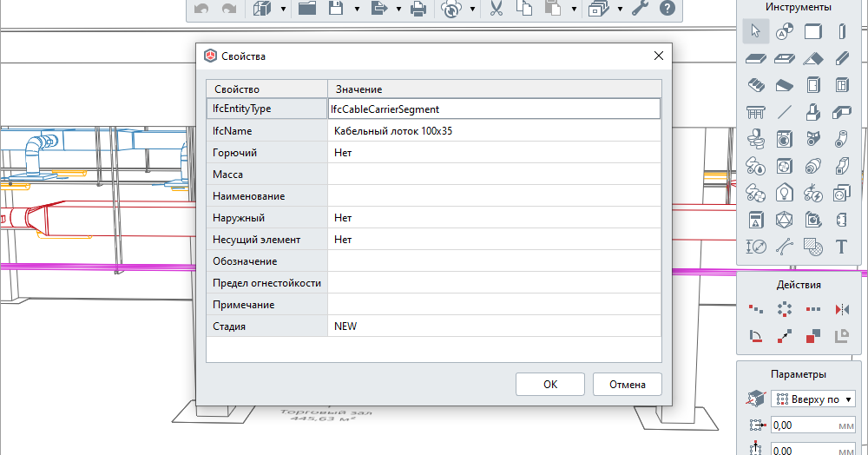
Task: Select the Roof tool icon
Action: [813, 58]
